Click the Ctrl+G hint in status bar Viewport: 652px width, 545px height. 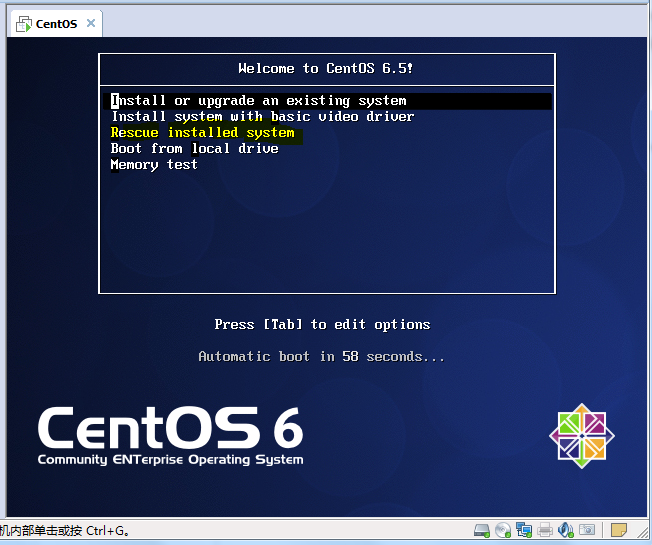[x=65, y=530]
